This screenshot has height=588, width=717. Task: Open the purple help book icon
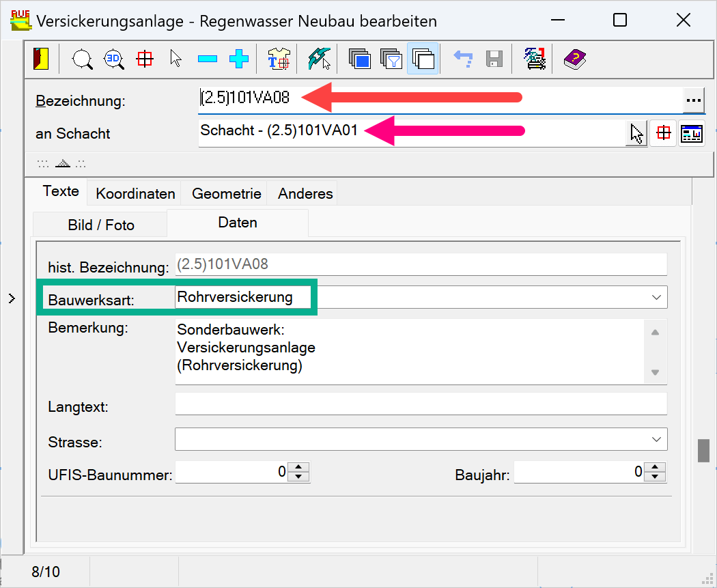tap(574, 59)
